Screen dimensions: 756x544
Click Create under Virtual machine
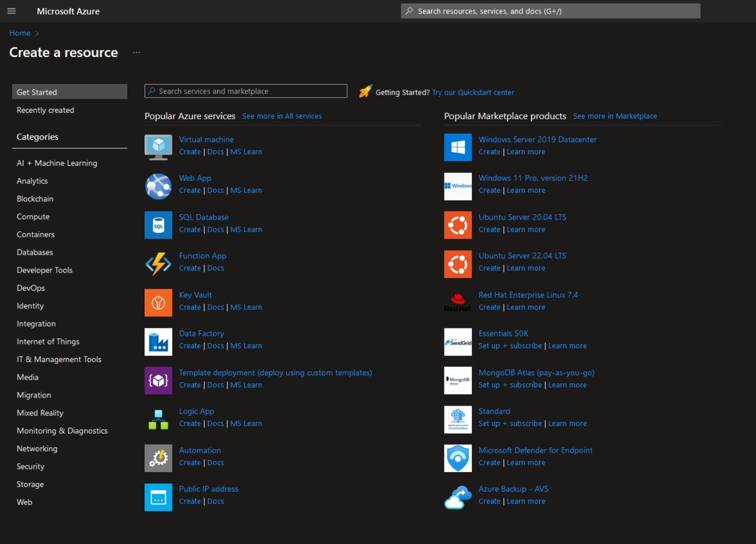[190, 152]
